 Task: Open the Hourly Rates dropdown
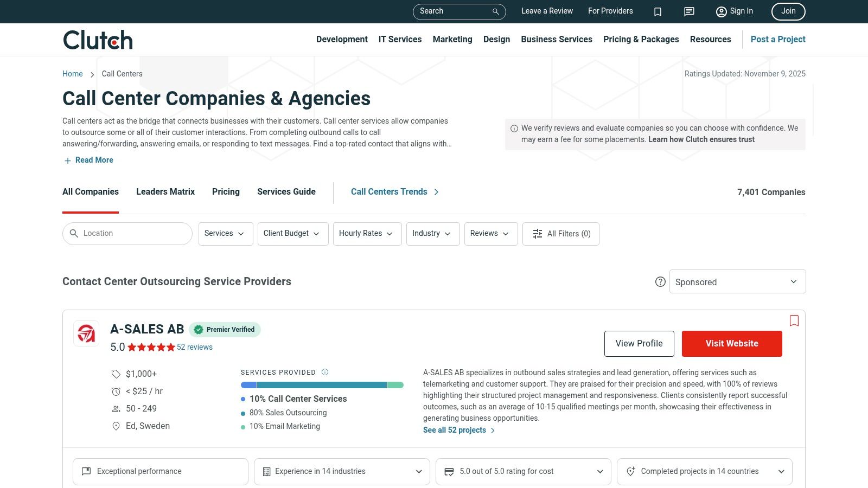pyautogui.click(x=367, y=234)
